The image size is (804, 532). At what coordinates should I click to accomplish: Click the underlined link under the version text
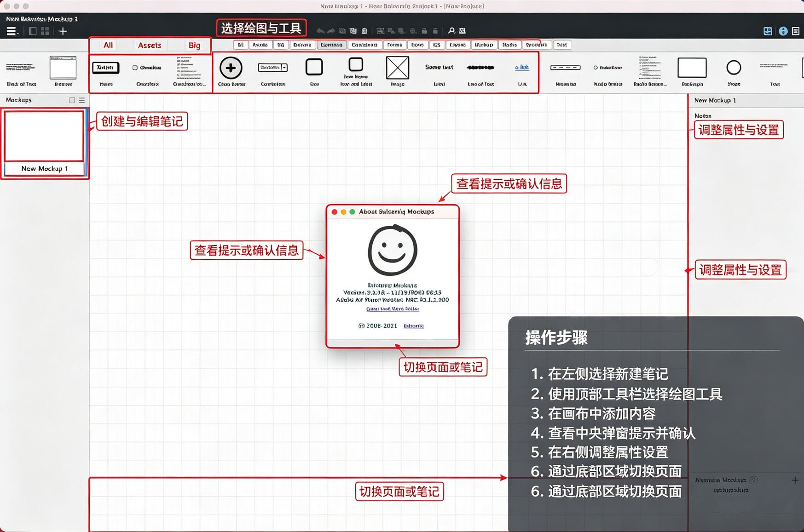[393, 309]
